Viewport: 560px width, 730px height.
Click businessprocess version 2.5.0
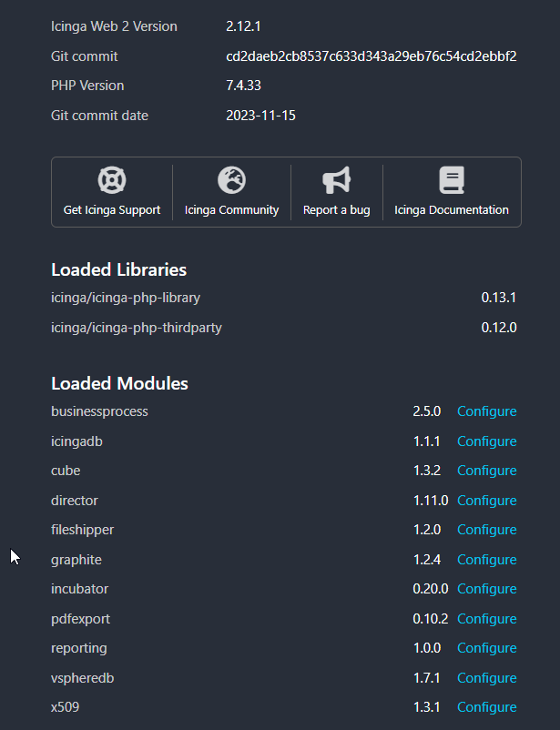pos(427,411)
